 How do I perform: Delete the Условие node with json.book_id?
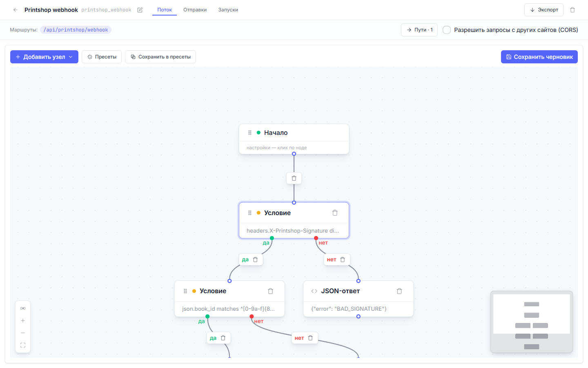(270, 291)
